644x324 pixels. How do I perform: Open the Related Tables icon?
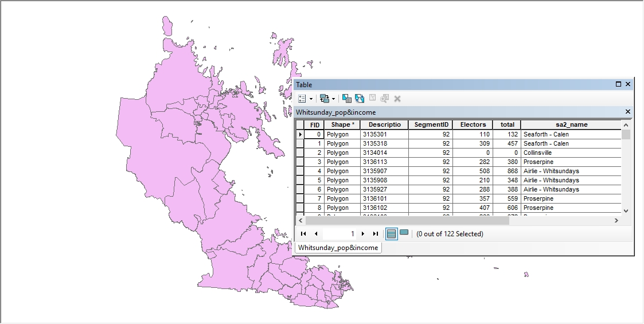click(x=325, y=99)
